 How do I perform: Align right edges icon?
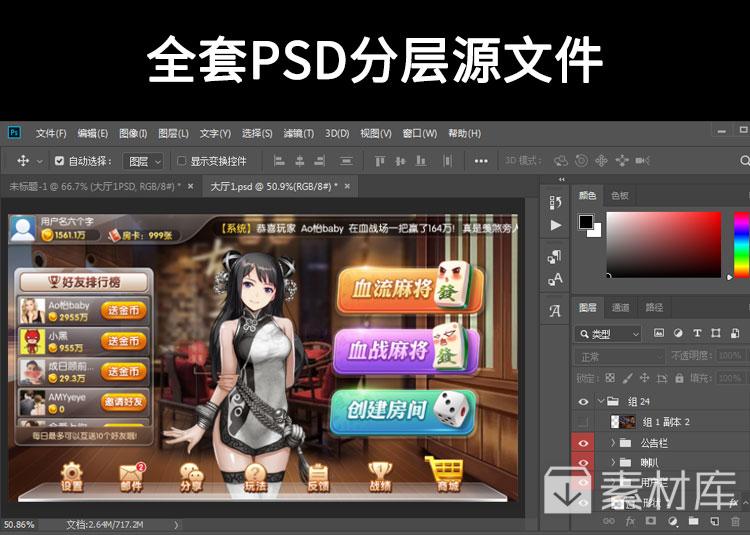(320, 161)
